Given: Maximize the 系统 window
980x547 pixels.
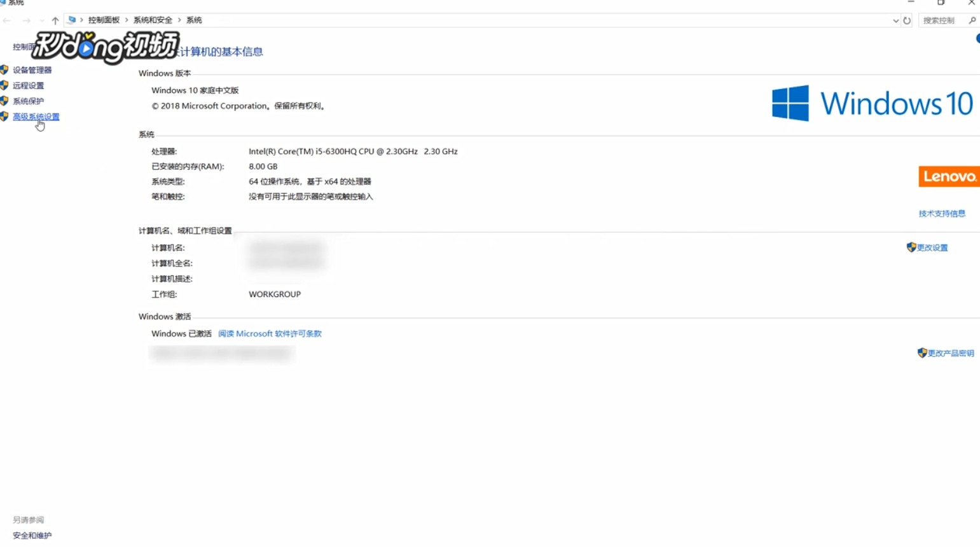Looking at the screenshot, I should click(x=941, y=3).
